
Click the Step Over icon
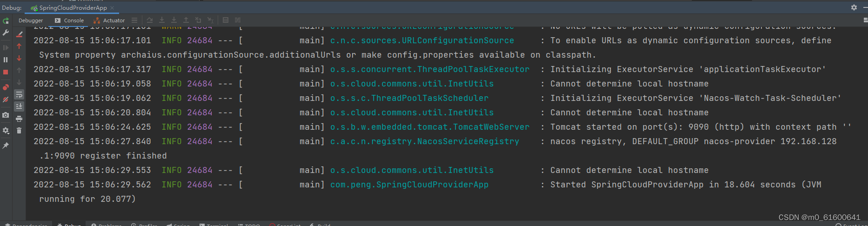pos(162,20)
